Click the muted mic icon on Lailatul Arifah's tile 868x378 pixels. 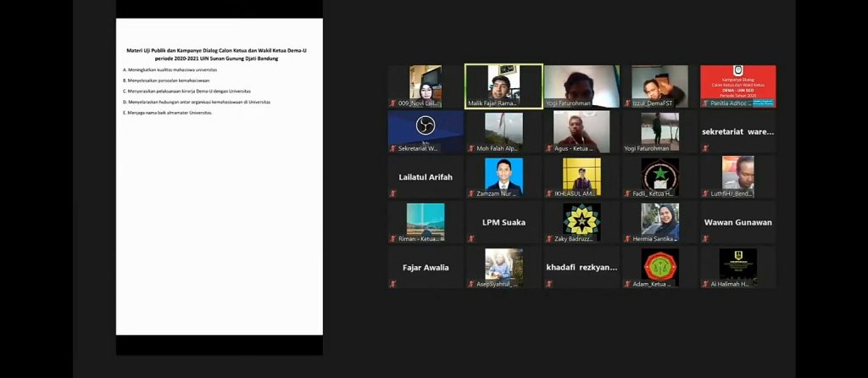pos(392,194)
